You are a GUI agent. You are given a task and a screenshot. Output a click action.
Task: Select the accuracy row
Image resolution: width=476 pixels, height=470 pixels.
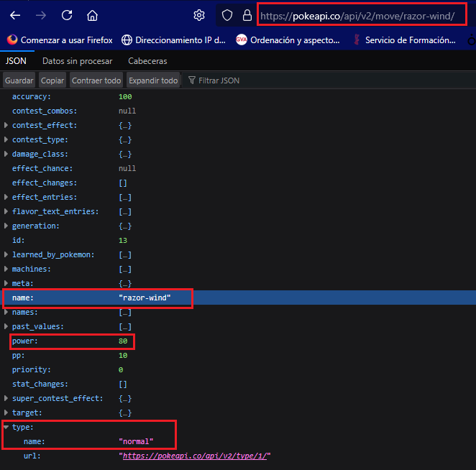[238, 96]
